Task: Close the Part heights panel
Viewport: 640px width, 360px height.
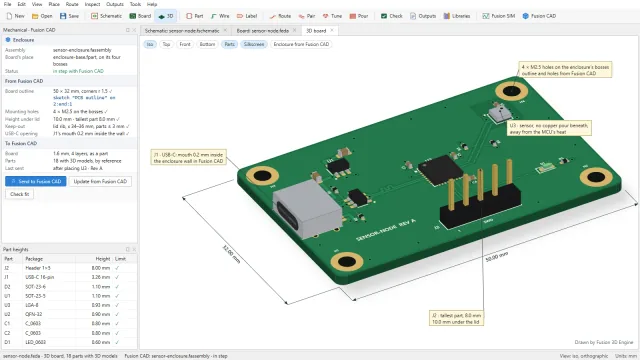Action: pos(134,249)
